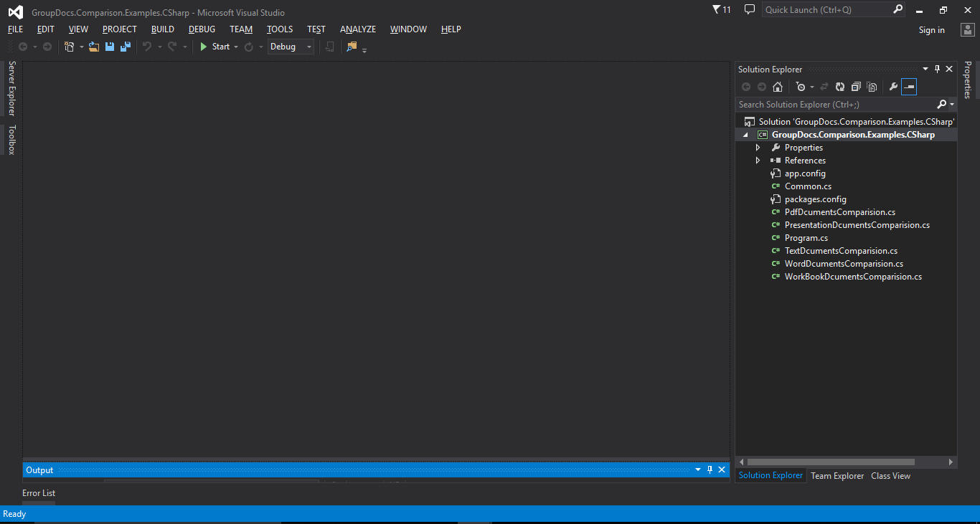Toggle Auto Hide pin on Solution Explorer
The image size is (980, 524).
[937, 70]
